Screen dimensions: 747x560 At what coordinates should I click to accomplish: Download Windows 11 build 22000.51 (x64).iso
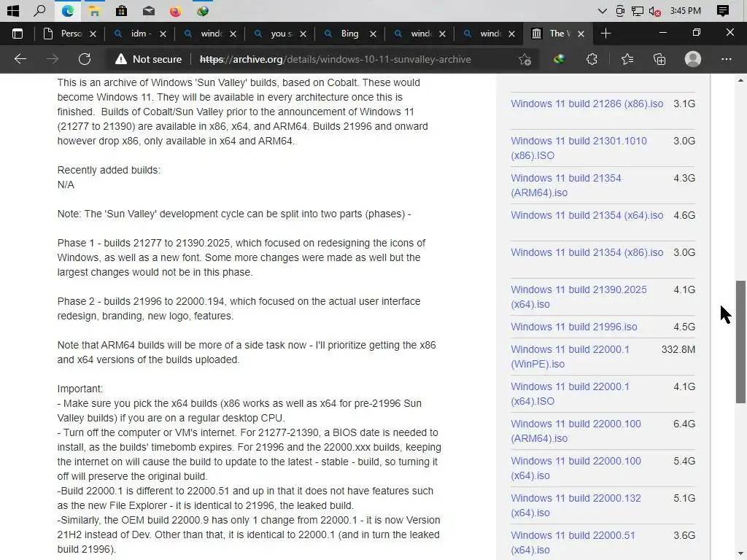[x=573, y=542]
